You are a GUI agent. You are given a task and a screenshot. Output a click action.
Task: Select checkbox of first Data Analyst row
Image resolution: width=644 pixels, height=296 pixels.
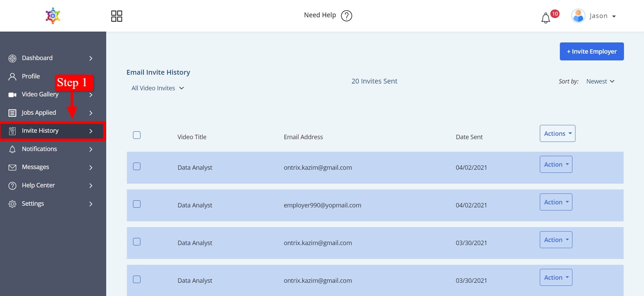(137, 166)
